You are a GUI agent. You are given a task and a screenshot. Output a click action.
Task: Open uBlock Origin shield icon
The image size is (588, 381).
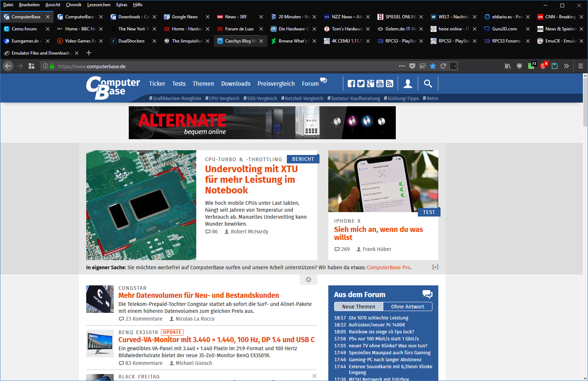tap(519, 66)
